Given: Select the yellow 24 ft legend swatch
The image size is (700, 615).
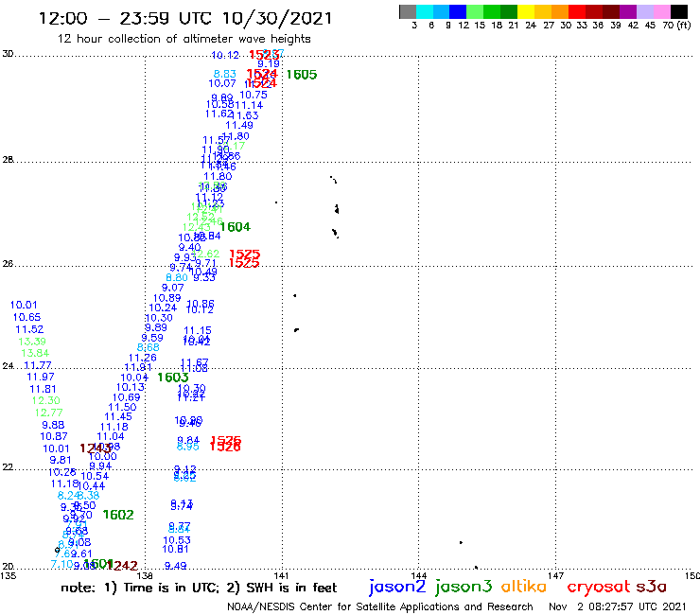Looking at the screenshot, I should pos(526,11).
